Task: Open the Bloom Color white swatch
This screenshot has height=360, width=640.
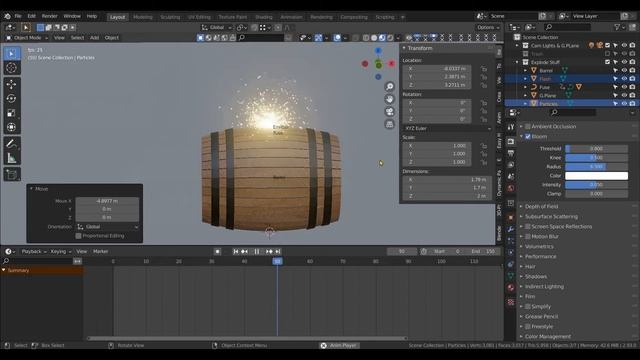Action: coord(596,176)
